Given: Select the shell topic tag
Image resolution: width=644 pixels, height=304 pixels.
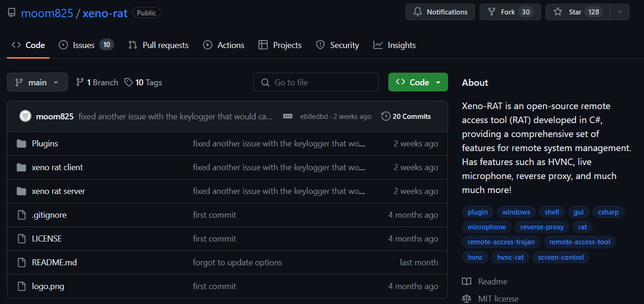Looking at the screenshot, I should 552,212.
